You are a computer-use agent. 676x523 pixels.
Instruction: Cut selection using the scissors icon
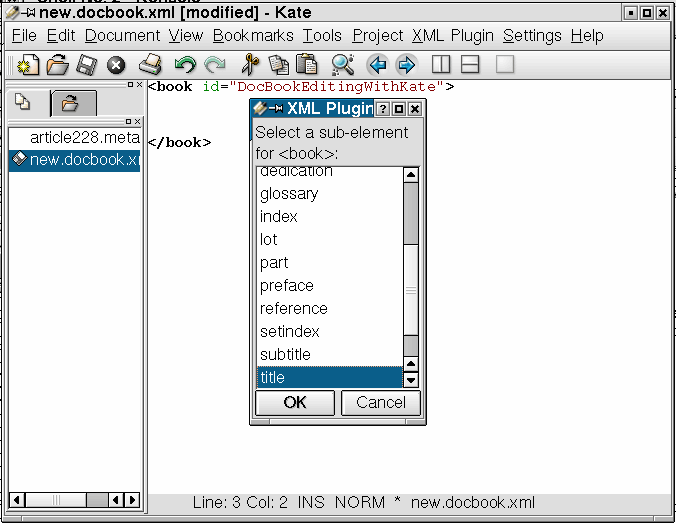pos(251,65)
